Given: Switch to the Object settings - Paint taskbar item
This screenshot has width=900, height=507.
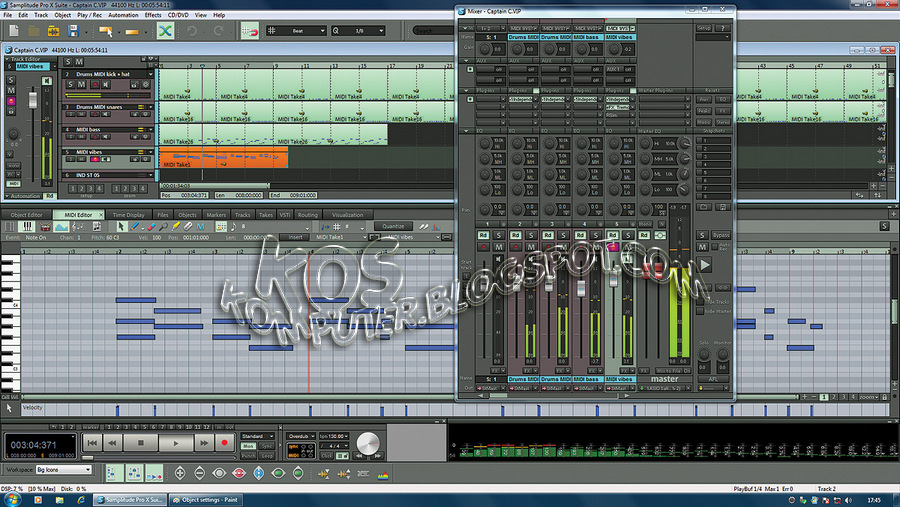Looking at the screenshot, I should coord(205,500).
